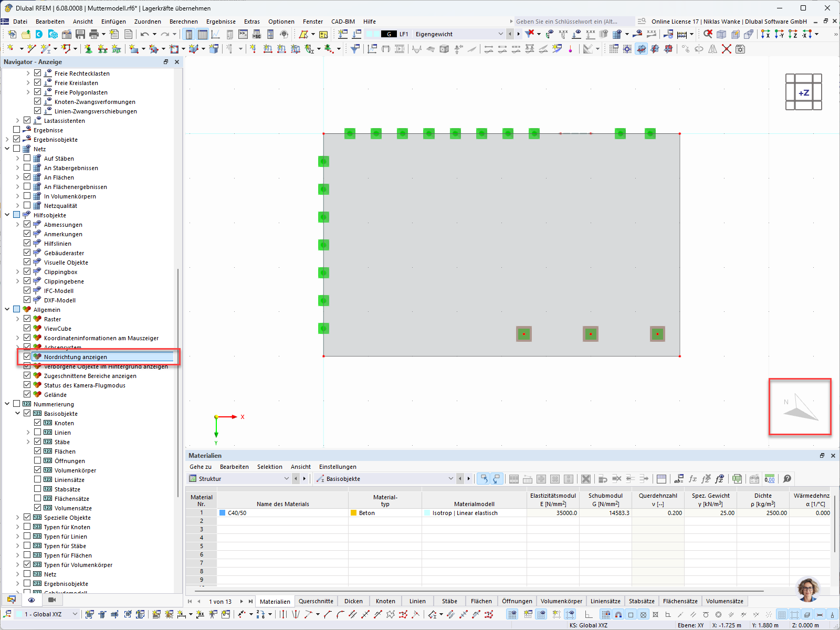Click the camera screenshot settings icon
Image resolution: width=840 pixels, height=630 pixels.
740,49
